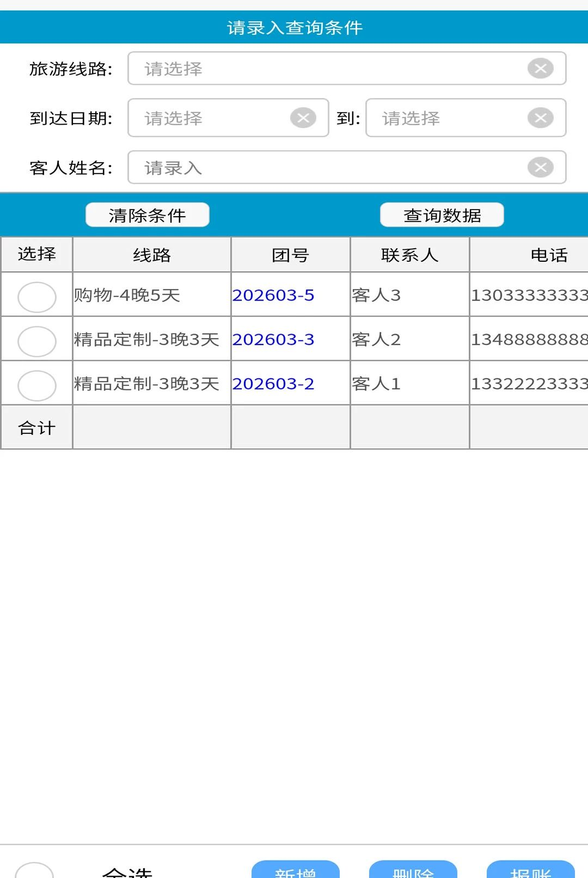Open tour group link 202603-5
This screenshot has width=588, height=878.
coord(273,295)
